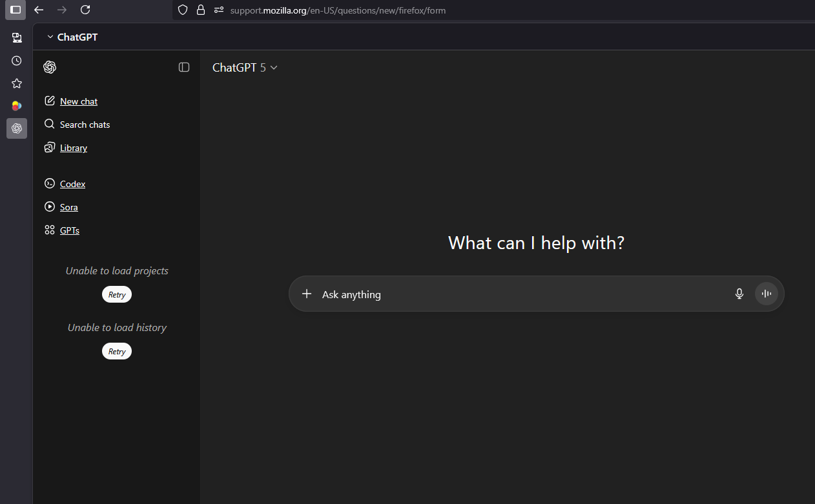Screen dimensions: 815x504
Task: Click the GPTs grid icon
Action: coord(50,230)
